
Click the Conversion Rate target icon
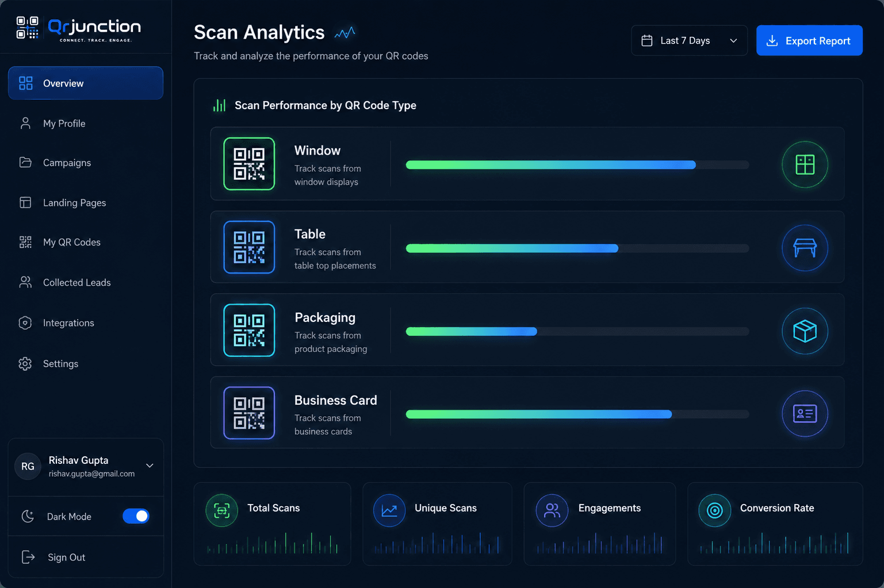pos(715,510)
